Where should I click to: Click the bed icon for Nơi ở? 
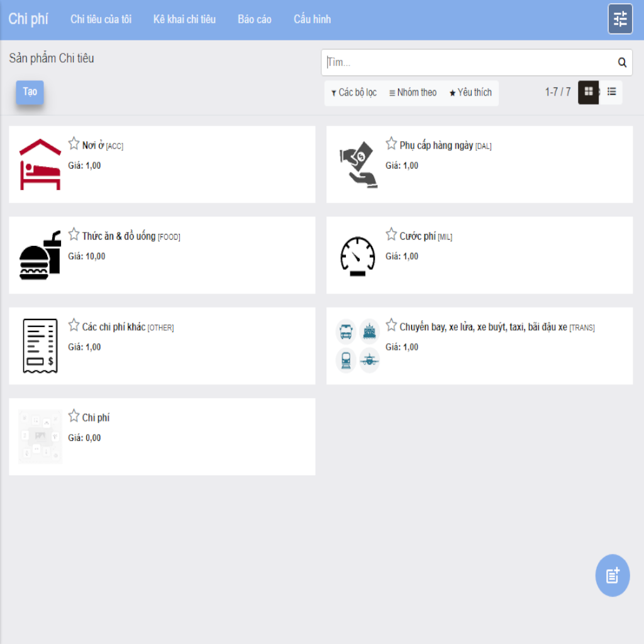tap(40, 165)
